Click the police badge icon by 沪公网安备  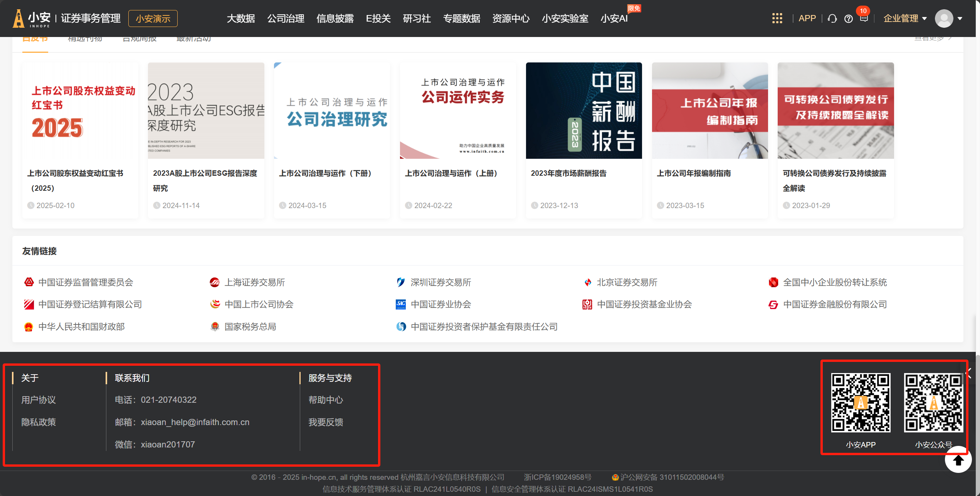pyautogui.click(x=615, y=478)
